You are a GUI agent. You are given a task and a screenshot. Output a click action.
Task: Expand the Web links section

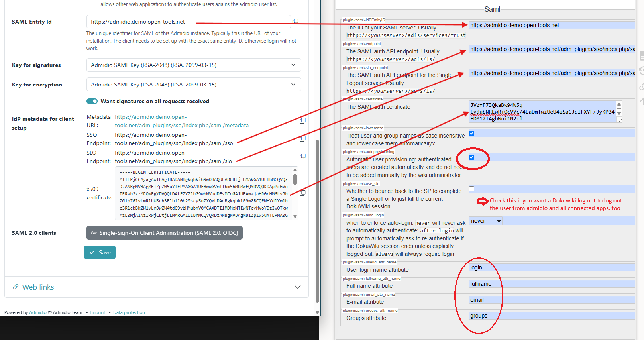click(x=297, y=287)
